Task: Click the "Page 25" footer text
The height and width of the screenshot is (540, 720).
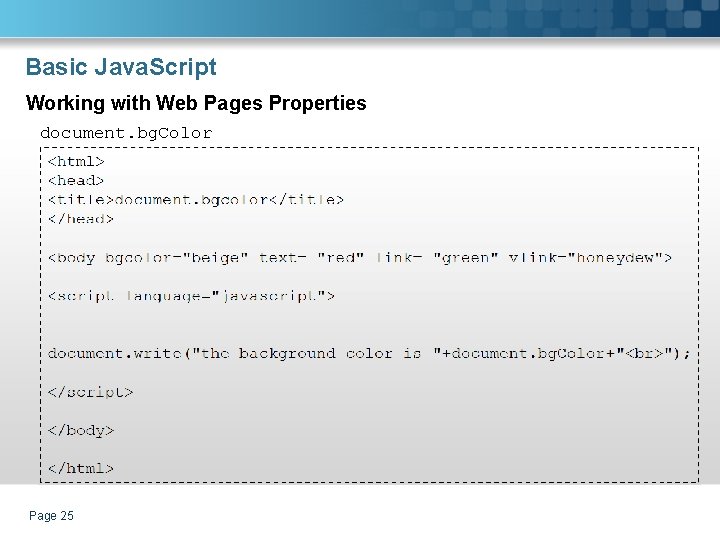Action: pos(51,516)
